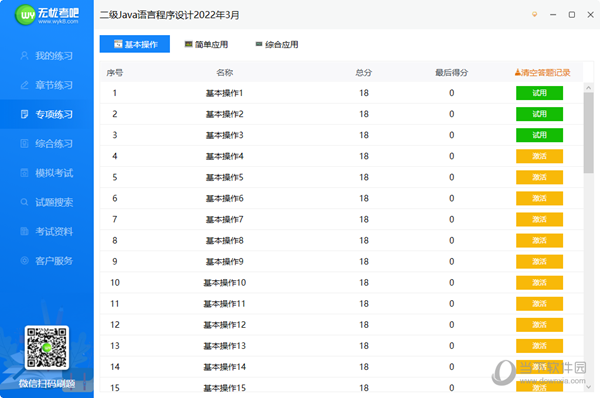Open 试题搜索
This screenshot has height=398, width=600.
tap(47, 202)
